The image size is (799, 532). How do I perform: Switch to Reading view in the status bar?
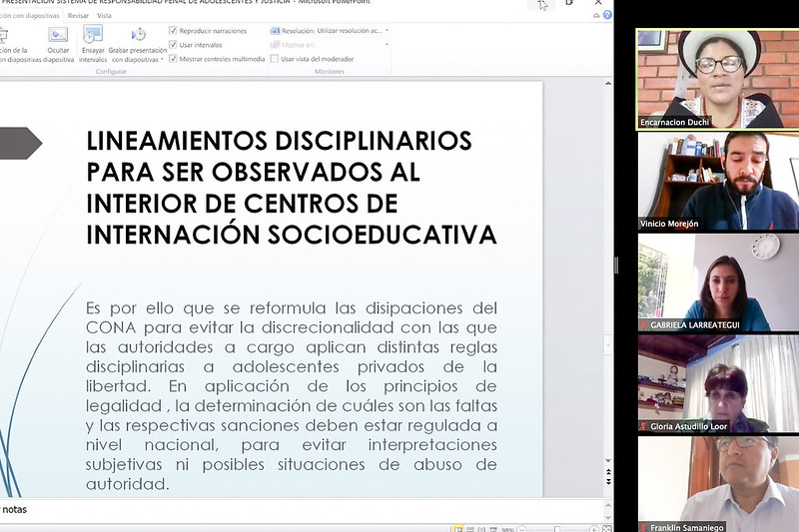click(481, 529)
